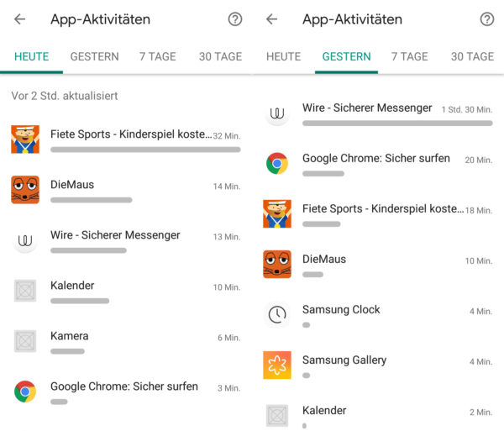The height and width of the screenshot is (431, 504).
Task: Tap usage bar under Chrome 20 Min.
Action: (x=323, y=174)
